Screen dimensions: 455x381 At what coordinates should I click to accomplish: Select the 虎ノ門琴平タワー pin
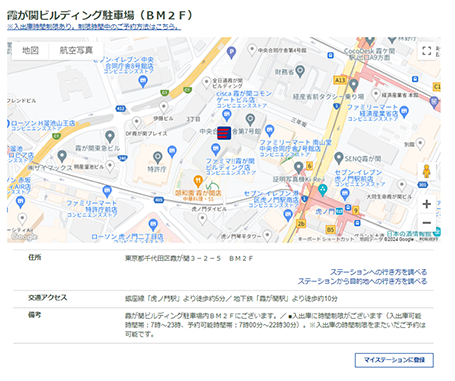(x=267, y=235)
